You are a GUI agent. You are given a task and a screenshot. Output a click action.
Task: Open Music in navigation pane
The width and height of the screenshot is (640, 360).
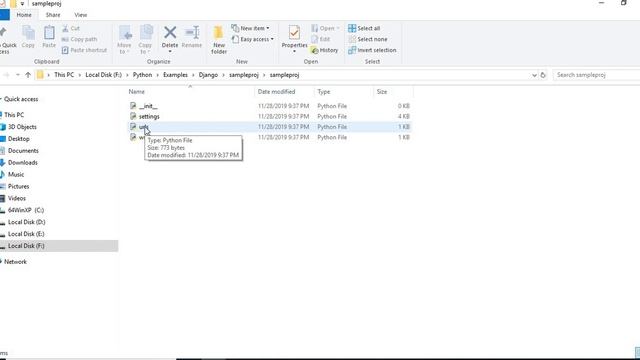coord(16,174)
